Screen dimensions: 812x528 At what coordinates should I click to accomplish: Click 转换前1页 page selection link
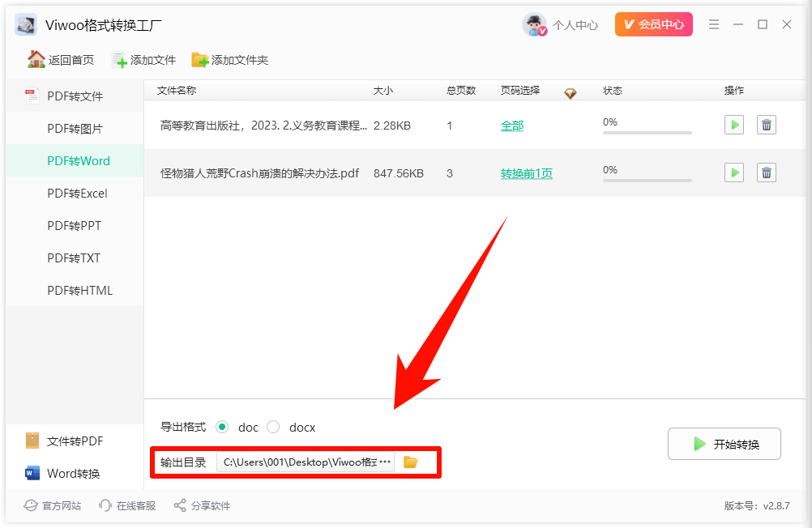click(526, 173)
